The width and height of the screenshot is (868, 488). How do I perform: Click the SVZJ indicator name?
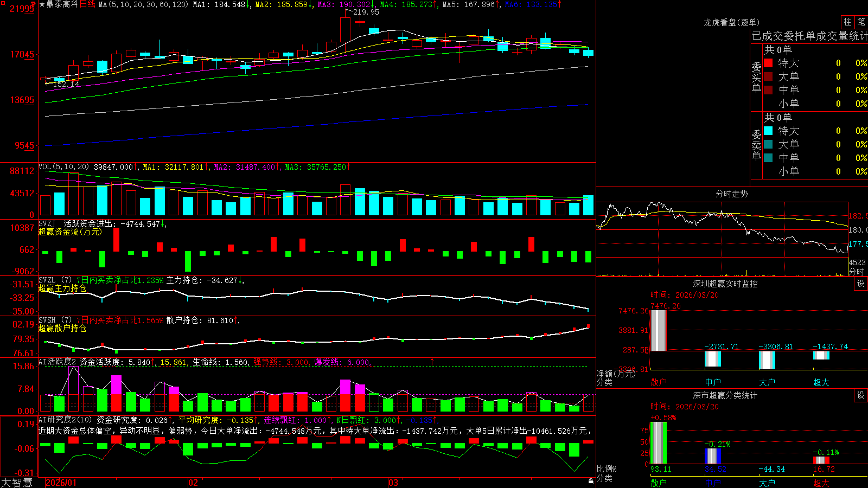(47, 223)
